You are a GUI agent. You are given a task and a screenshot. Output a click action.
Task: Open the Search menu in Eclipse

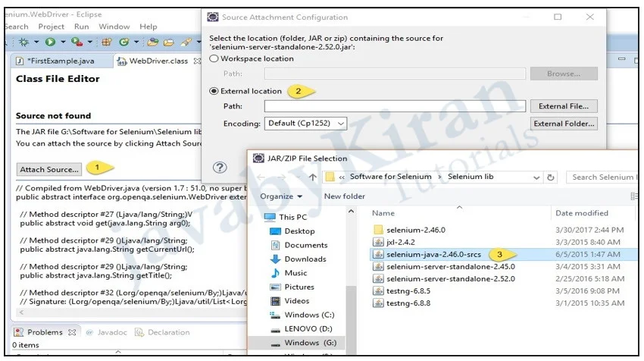click(x=16, y=27)
